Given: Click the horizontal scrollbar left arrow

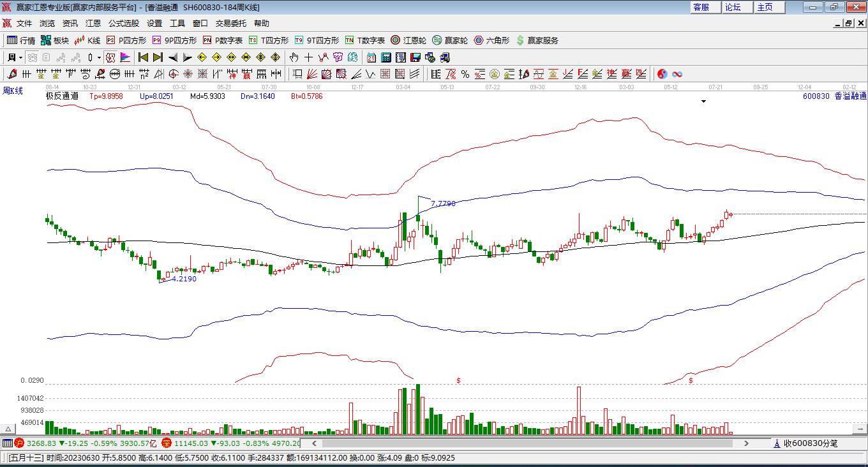Looking at the screenshot, I should tap(314, 443).
